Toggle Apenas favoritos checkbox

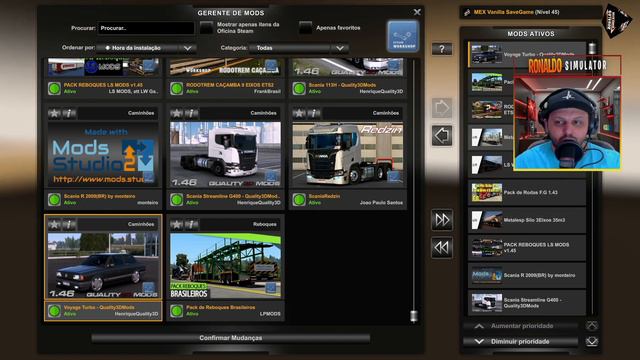[305, 28]
